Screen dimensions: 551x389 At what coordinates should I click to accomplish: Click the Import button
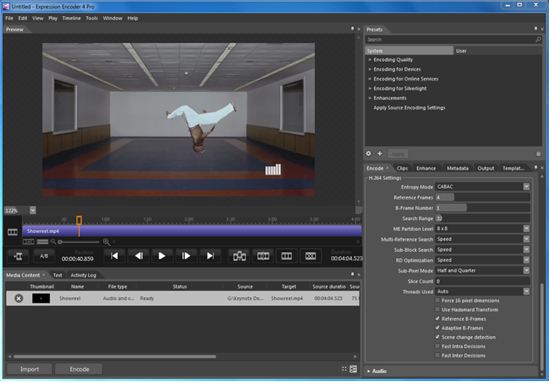[30, 369]
